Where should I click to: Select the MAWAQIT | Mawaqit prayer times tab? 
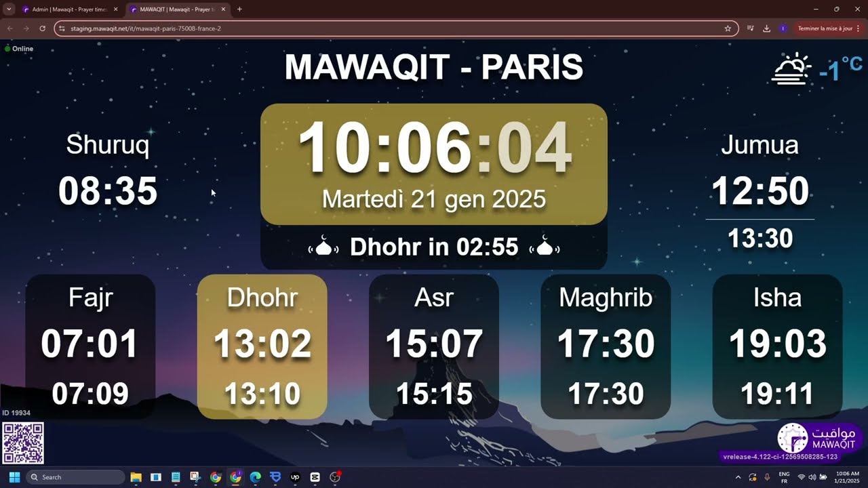(x=177, y=9)
